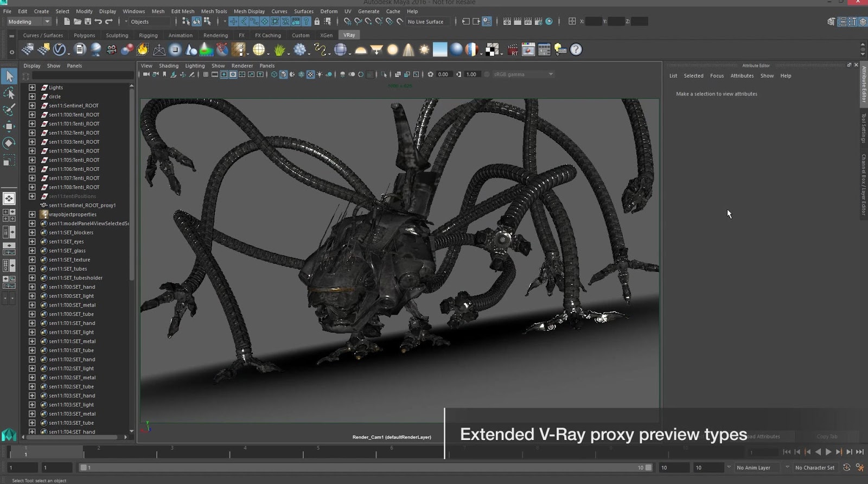Image resolution: width=868 pixels, height=484 pixels.
Task: Click the V-Ray sphere light shelf icon
Action: [392, 50]
